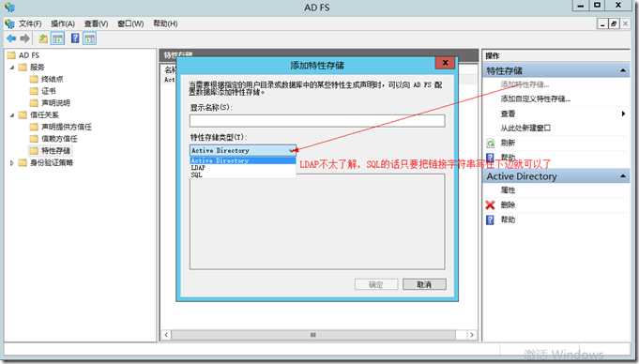This screenshot has width=639, height=364.
Task: Minimize the inner MMC child window
Action: point(602,23)
